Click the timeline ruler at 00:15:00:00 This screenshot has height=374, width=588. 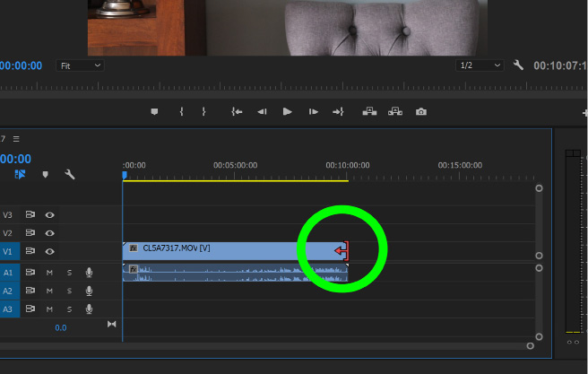pyautogui.click(x=460, y=165)
